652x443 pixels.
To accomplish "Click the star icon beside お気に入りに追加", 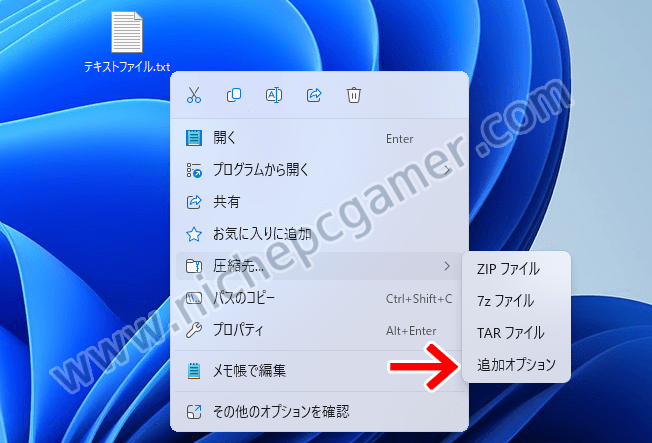I will pos(194,234).
